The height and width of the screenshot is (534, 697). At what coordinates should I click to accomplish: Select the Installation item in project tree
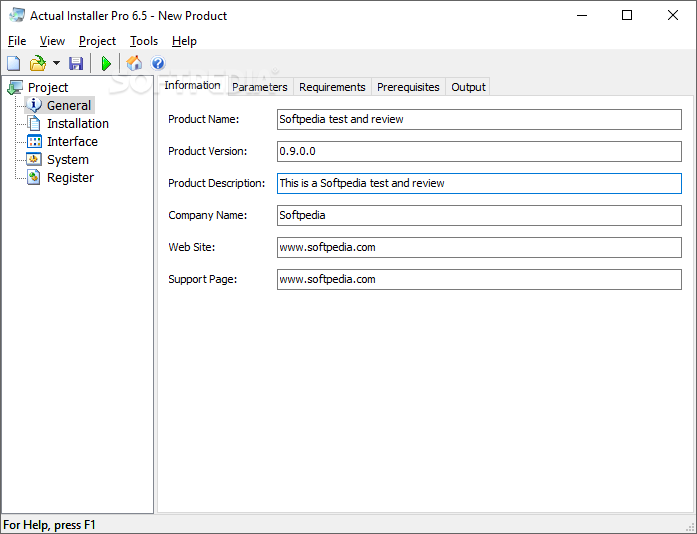77,123
